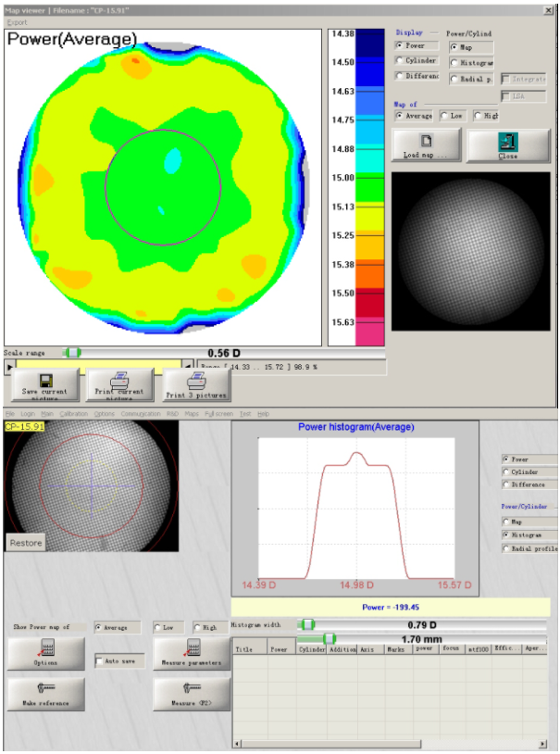Choose Radial profile radio in main window
Image resolution: width=560 pixels, height=754 pixels.
click(x=506, y=548)
